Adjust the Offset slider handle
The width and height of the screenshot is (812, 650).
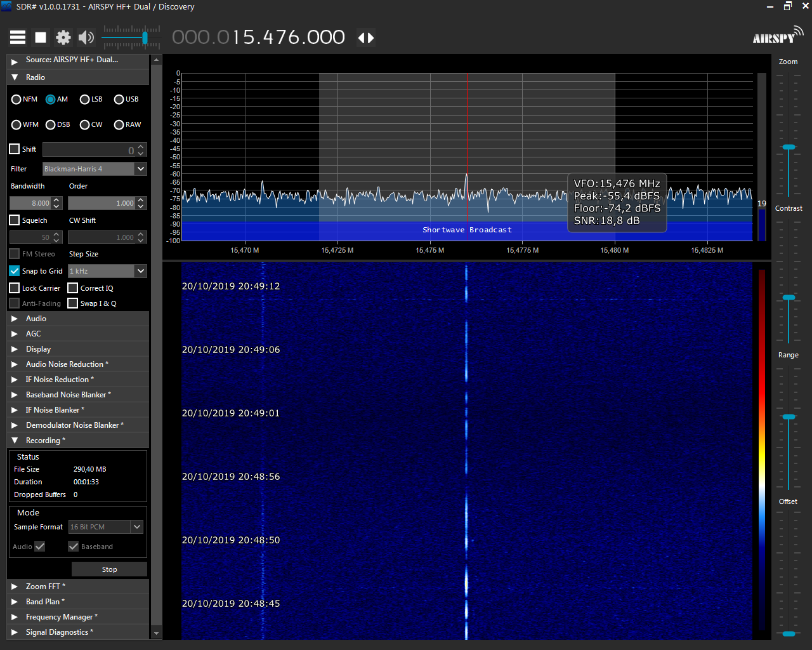click(x=789, y=633)
